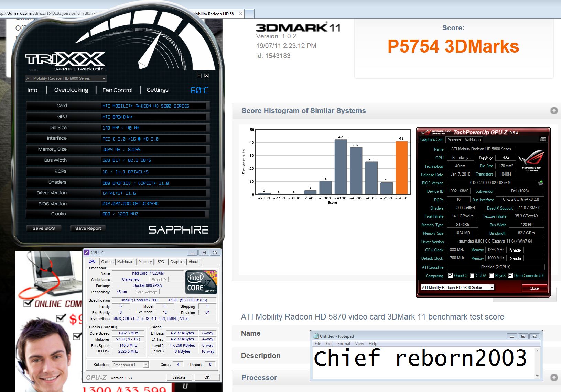Click the Intel Core i7 920XM name field

click(148, 273)
